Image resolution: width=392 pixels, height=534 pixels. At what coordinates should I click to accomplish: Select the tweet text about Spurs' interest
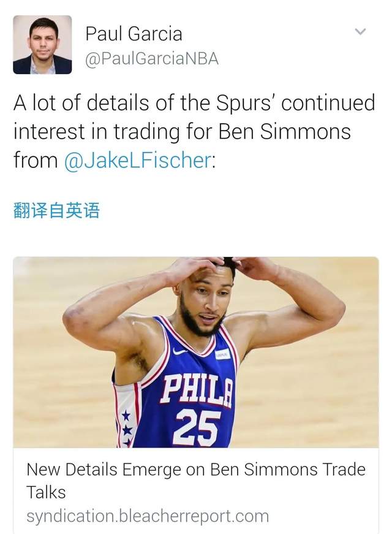194,131
